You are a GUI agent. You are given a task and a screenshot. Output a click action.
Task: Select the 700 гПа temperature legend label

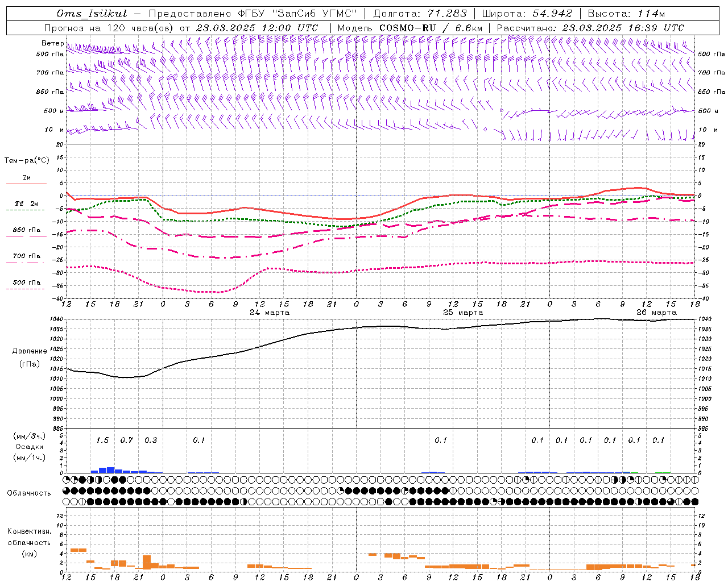(26, 256)
